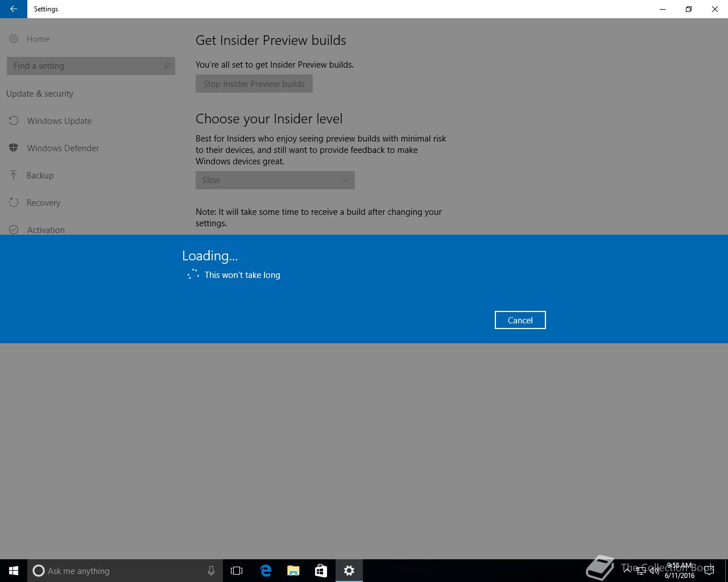
Task: Restore down the Settings window
Action: [689, 9]
